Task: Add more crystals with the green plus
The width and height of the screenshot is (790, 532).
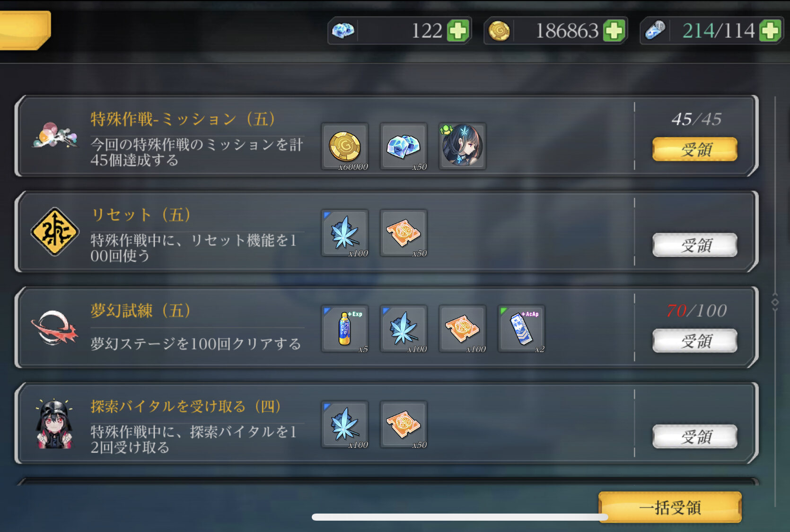Action: click(x=458, y=31)
